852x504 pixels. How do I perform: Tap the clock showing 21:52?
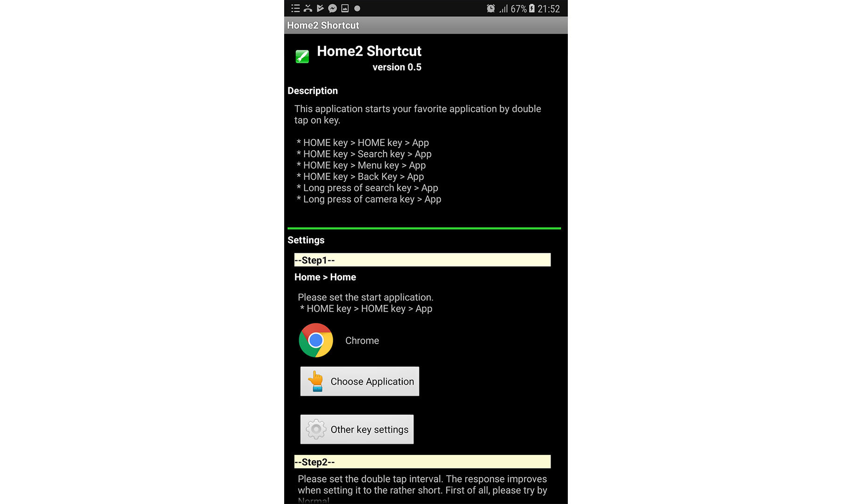tap(549, 9)
